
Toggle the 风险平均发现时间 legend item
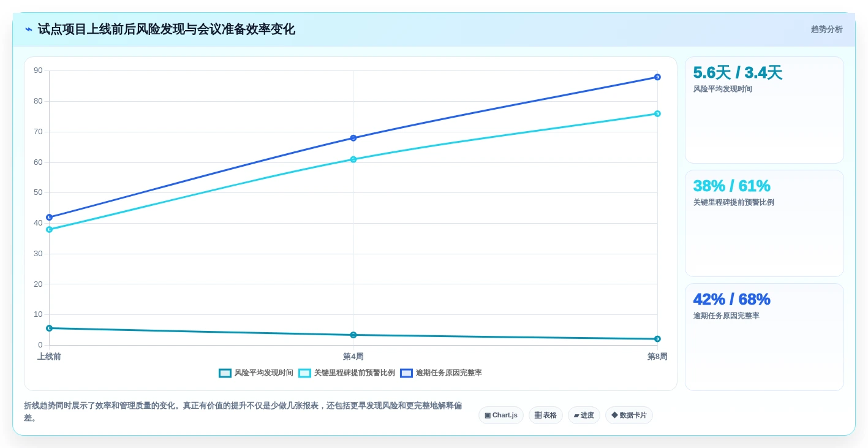(256, 373)
